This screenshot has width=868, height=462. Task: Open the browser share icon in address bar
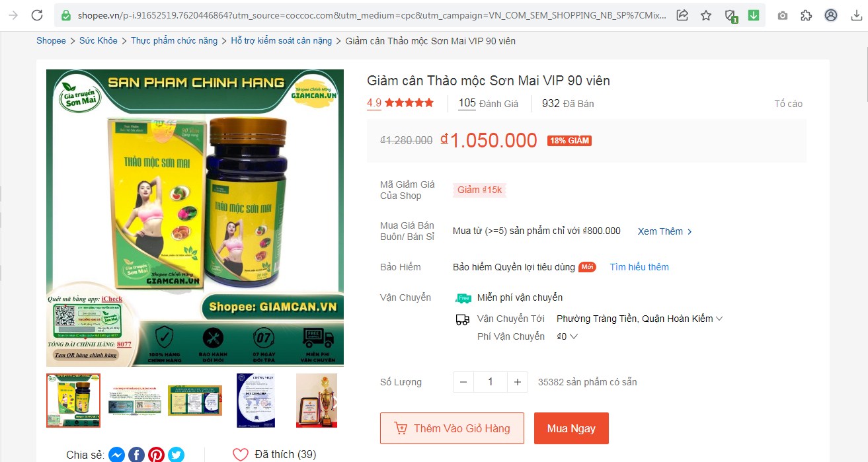683,15
